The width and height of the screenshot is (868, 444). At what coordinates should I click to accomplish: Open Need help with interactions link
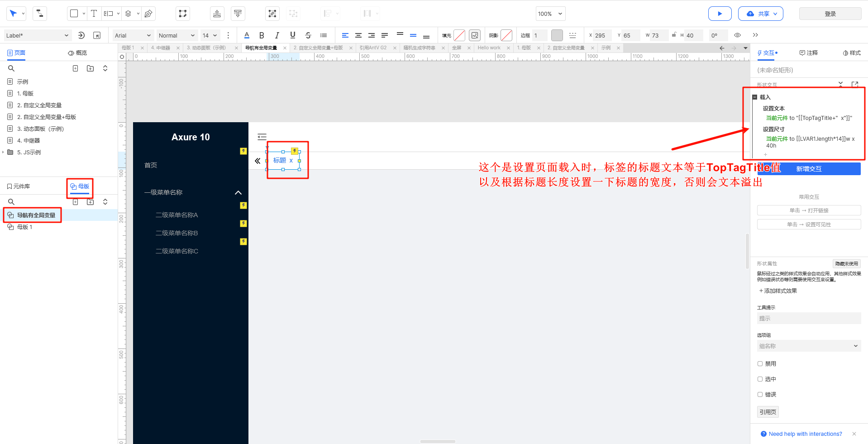(805, 434)
